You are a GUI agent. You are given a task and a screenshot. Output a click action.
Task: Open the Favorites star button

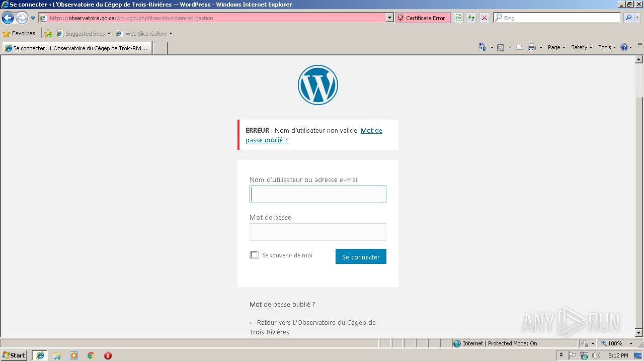[19, 33]
